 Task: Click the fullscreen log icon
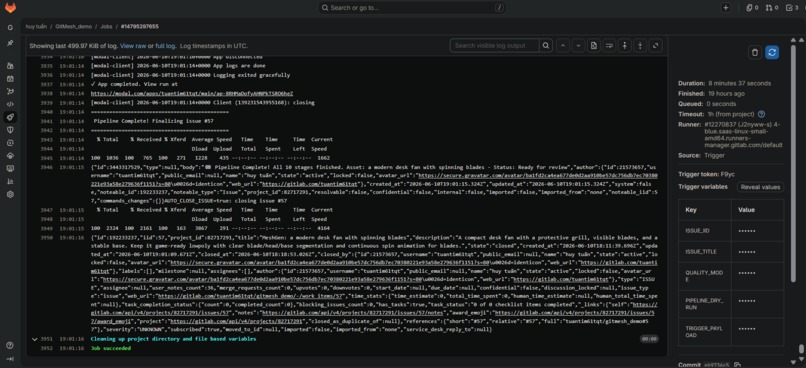(x=655, y=45)
